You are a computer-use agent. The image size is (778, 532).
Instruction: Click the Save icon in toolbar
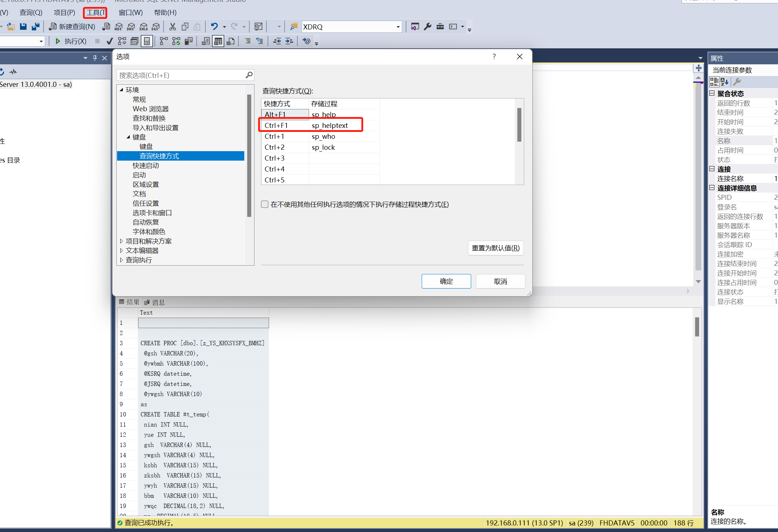pyautogui.click(x=23, y=27)
